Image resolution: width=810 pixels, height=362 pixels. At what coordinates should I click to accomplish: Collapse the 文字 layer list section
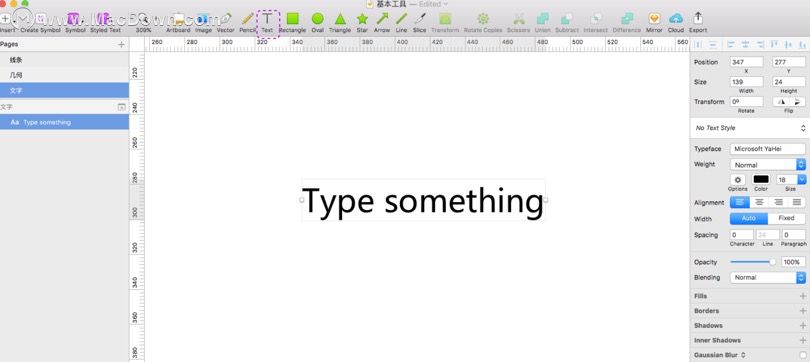point(121,107)
